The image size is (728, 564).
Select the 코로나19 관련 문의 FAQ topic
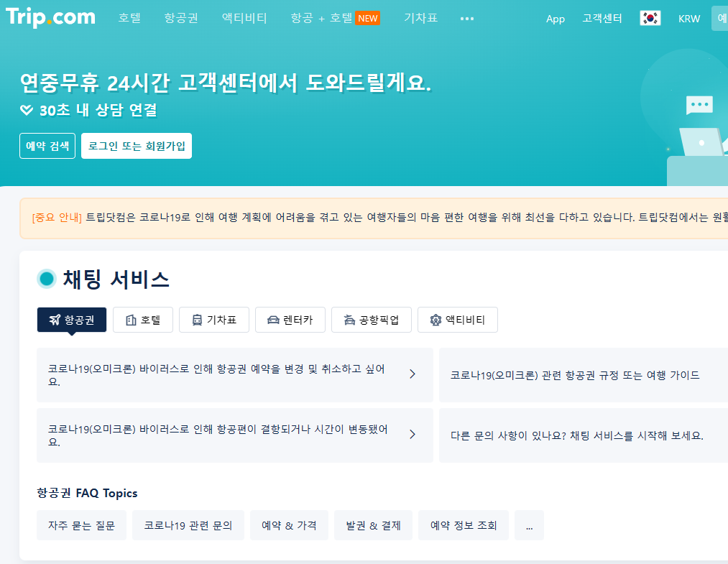[188, 525]
